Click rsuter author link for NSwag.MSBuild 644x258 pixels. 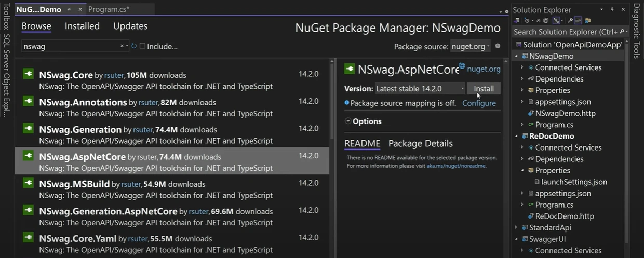coord(131,184)
